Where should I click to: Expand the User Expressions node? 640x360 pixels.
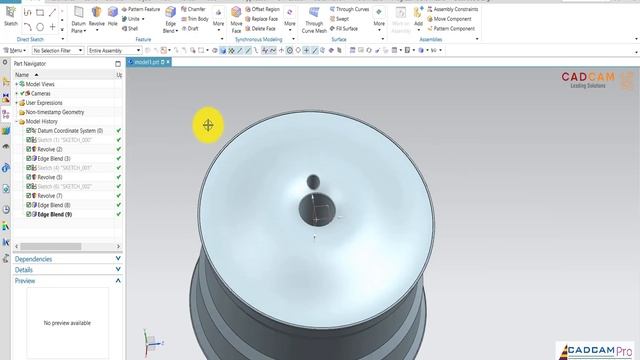click(17, 103)
